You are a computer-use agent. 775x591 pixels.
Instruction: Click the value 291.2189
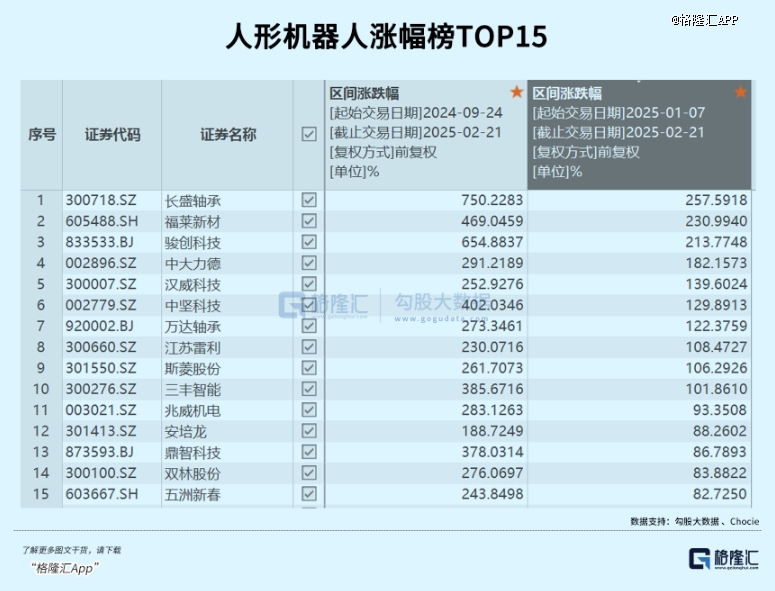click(492, 263)
